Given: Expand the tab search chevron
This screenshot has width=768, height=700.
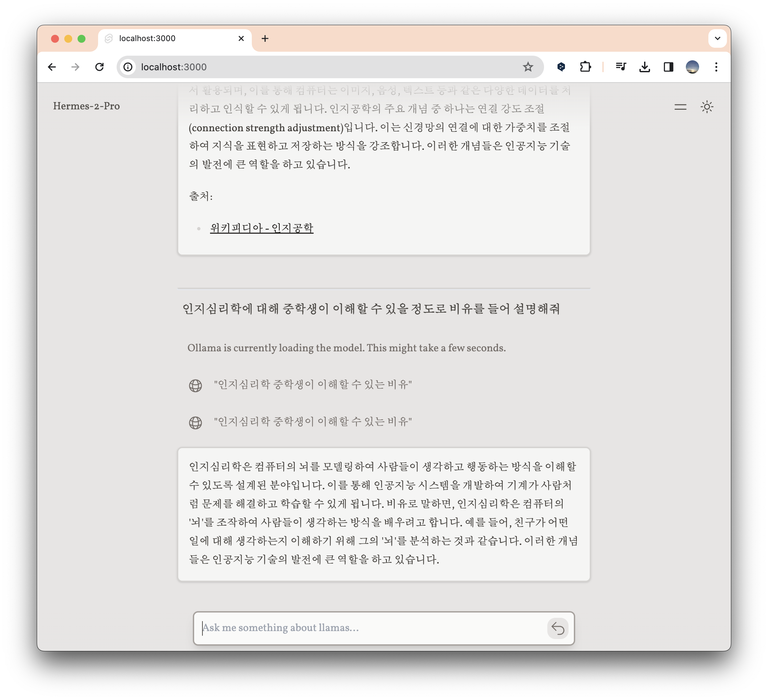Looking at the screenshot, I should click(717, 38).
